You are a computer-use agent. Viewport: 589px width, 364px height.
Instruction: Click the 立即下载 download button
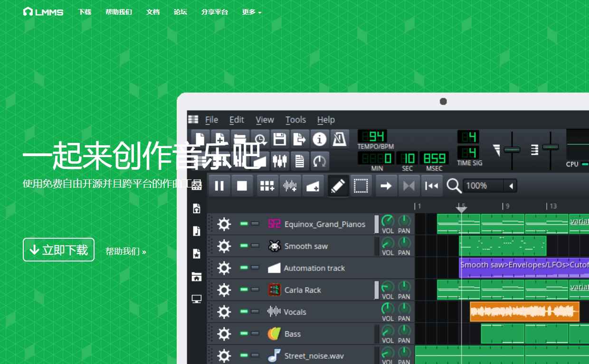click(58, 250)
